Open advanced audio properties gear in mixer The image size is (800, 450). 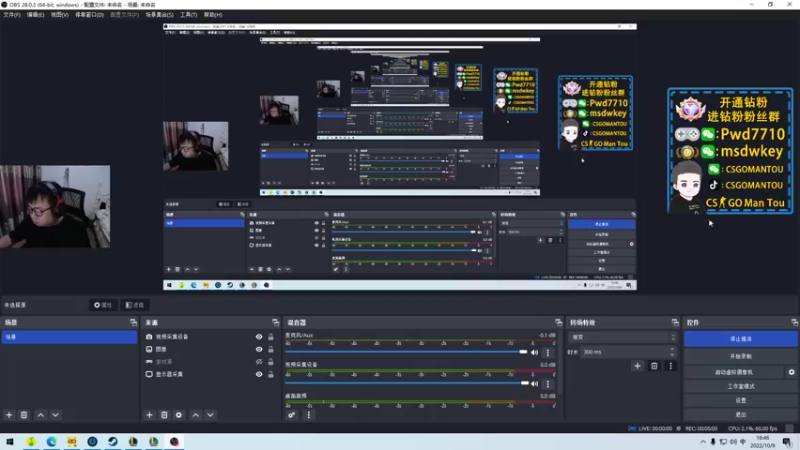[291, 415]
